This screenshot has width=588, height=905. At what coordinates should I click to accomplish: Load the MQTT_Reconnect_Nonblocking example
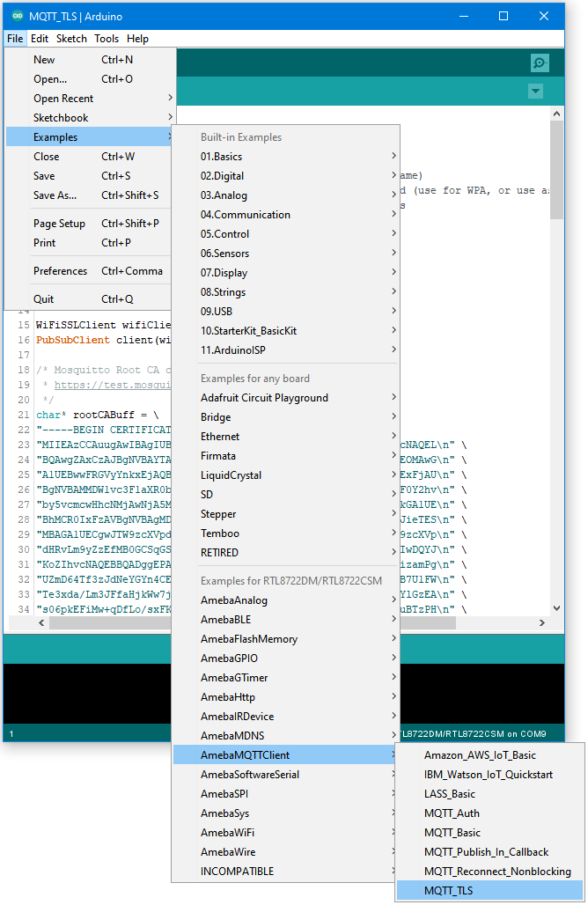click(490, 871)
